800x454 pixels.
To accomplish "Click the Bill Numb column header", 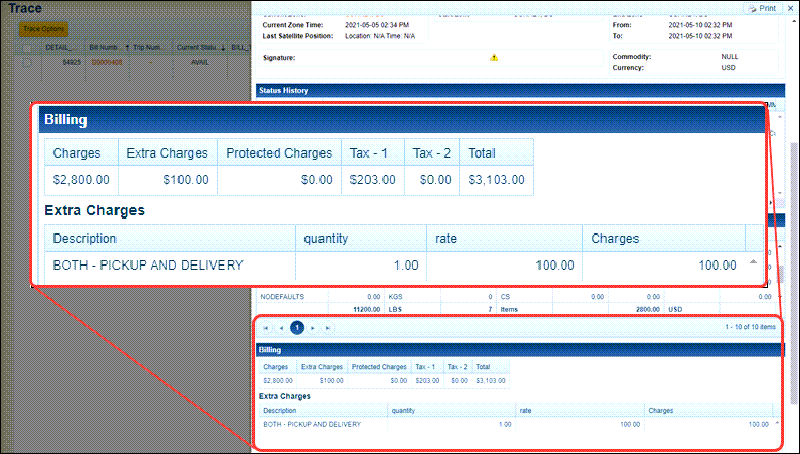I will (104, 47).
